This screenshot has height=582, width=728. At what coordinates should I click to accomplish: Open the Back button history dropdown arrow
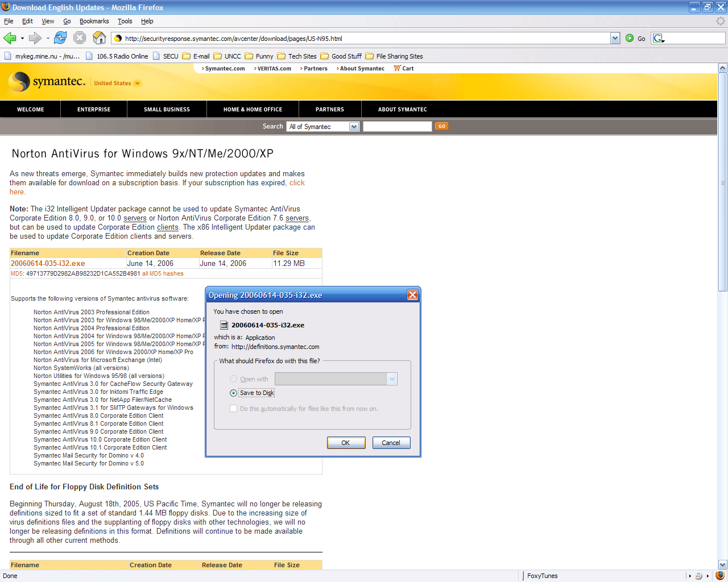pyautogui.click(x=22, y=39)
